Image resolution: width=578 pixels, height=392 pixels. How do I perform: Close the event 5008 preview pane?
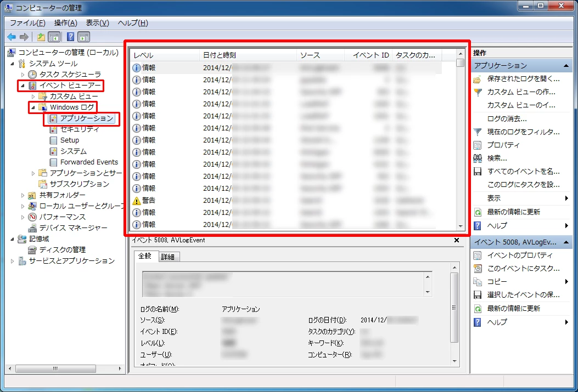pyautogui.click(x=456, y=240)
